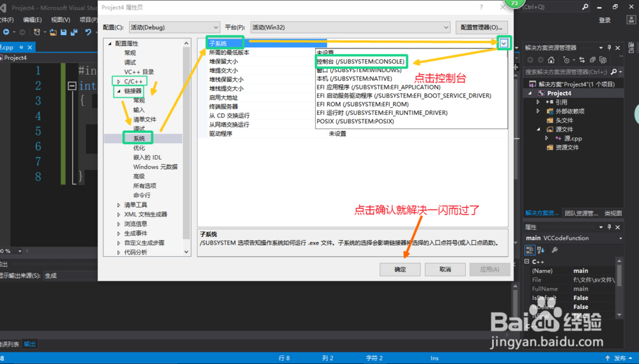This screenshot has height=364, width=639.
Task: Open the 编辑(E) menu
Action: [x=32, y=20]
